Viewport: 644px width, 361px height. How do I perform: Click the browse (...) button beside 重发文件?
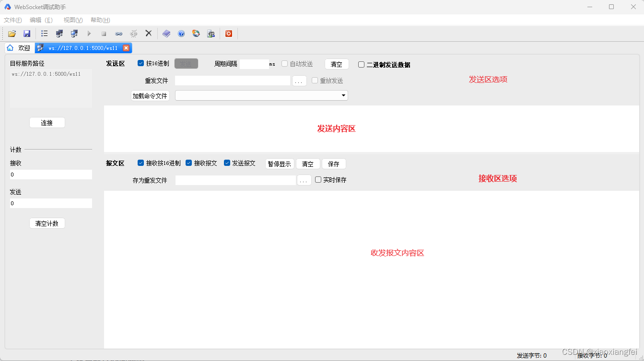(x=299, y=80)
